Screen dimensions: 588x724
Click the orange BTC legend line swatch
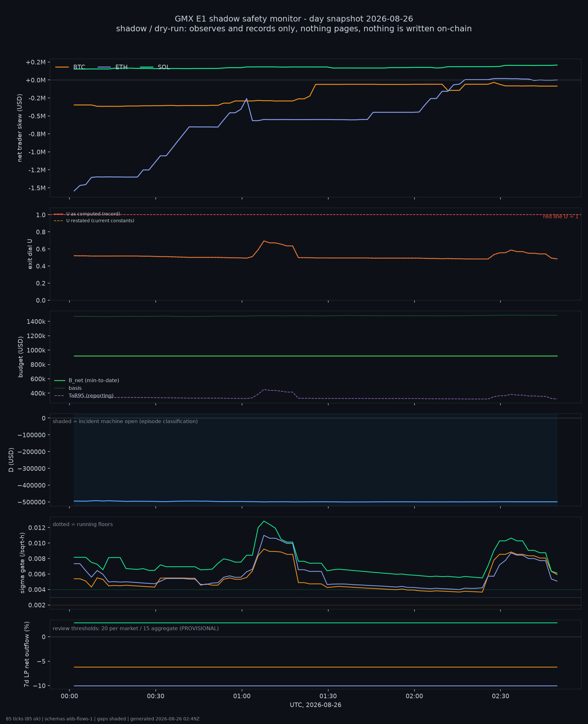click(62, 67)
